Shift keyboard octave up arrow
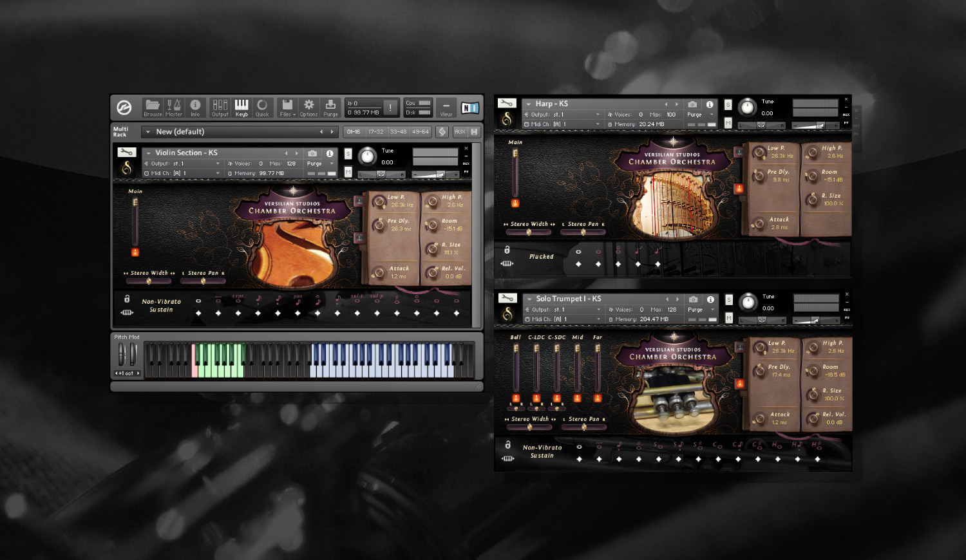The height and width of the screenshot is (560, 966). coord(138,373)
